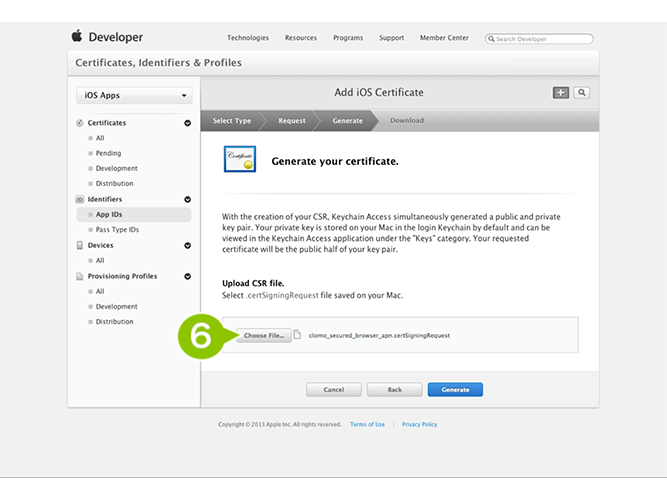The width and height of the screenshot is (667, 500).
Task: Select the Generate step
Action: click(348, 121)
